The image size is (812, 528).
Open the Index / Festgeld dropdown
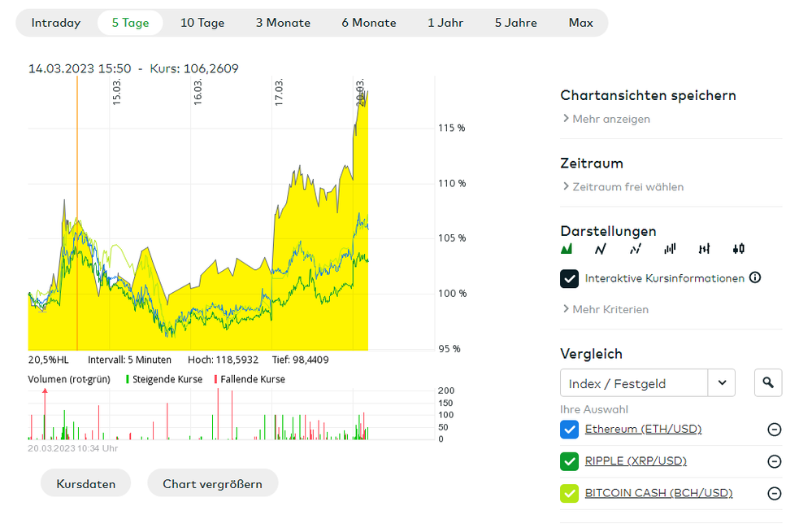pos(721,383)
